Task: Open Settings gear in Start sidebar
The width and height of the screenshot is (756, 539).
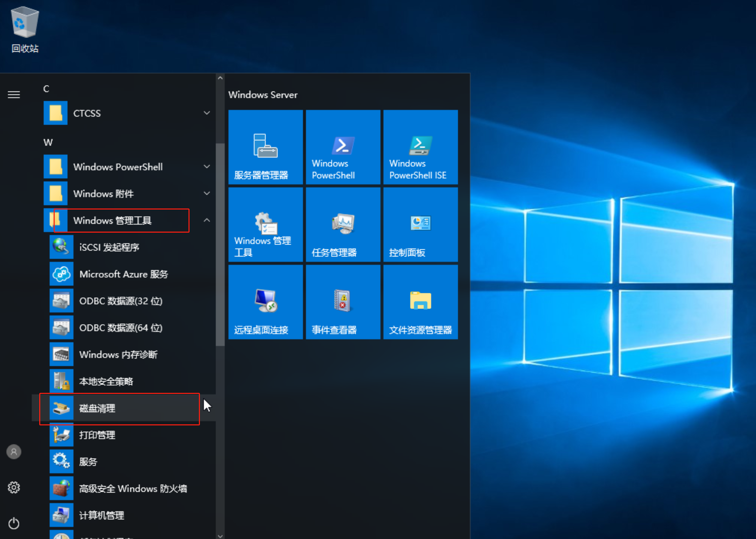Action: [x=14, y=487]
